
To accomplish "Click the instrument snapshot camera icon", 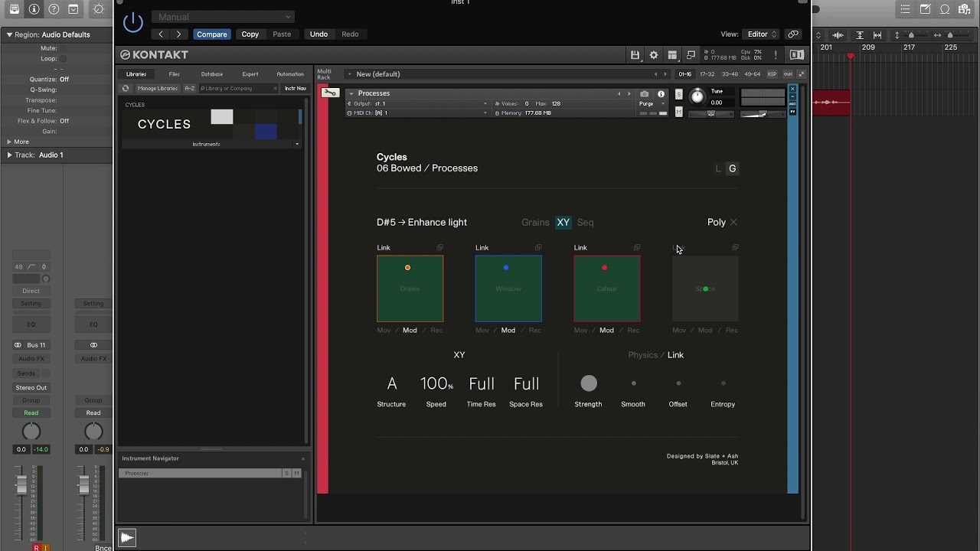I will pyautogui.click(x=645, y=94).
